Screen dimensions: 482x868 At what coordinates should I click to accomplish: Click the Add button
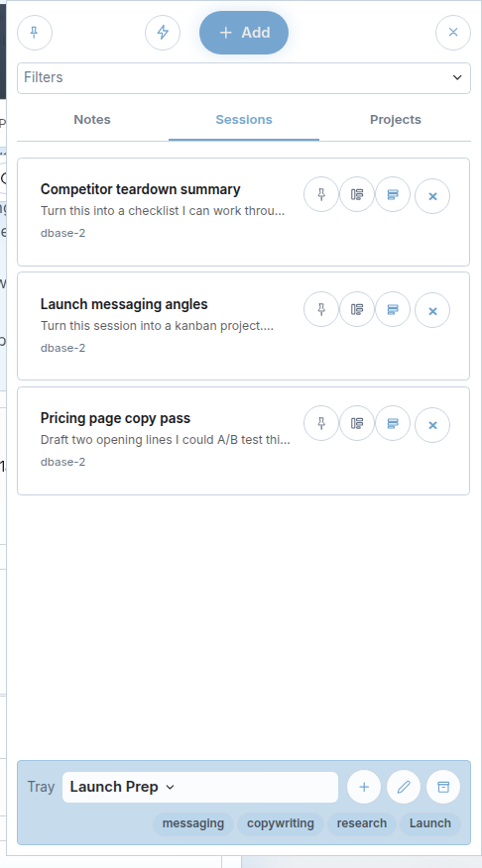pos(244,33)
